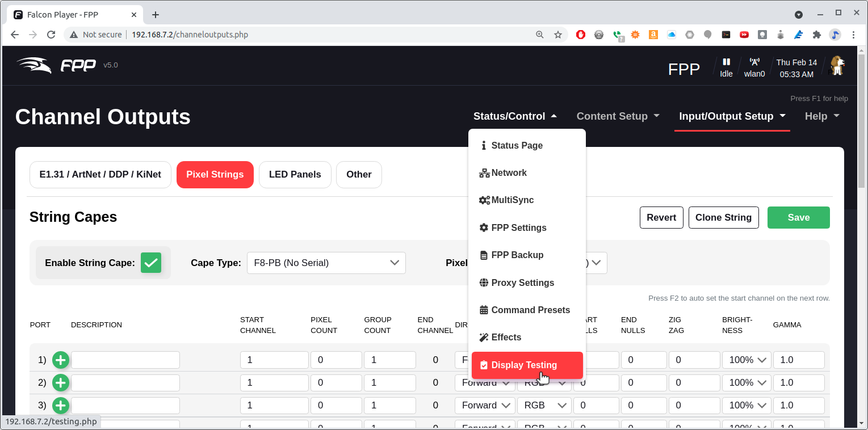Click the FPP falcon logo

tap(56, 65)
